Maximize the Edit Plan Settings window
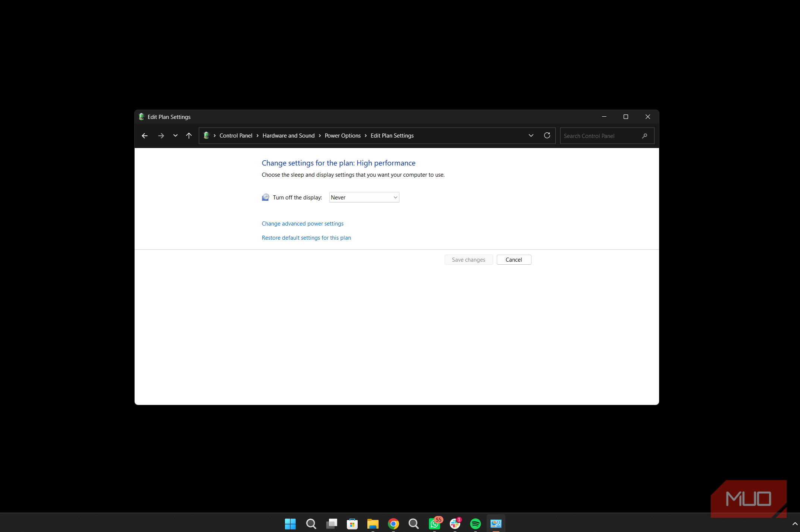 (x=625, y=117)
